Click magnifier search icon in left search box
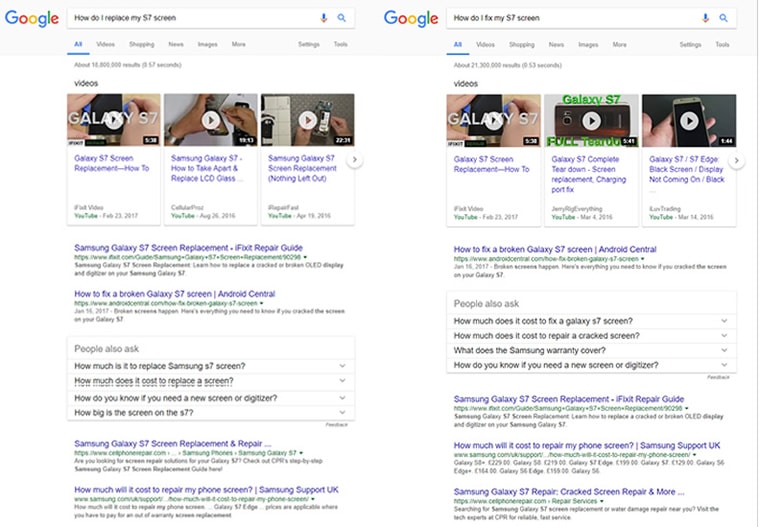 (342, 18)
